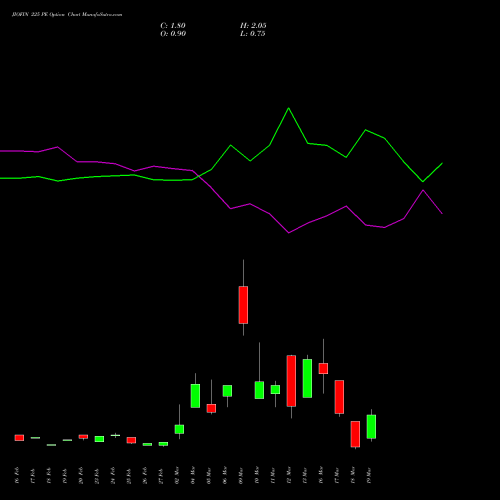Click the green candlestick for 02 Mar
Screen dimensions: 500x500
[179, 429]
